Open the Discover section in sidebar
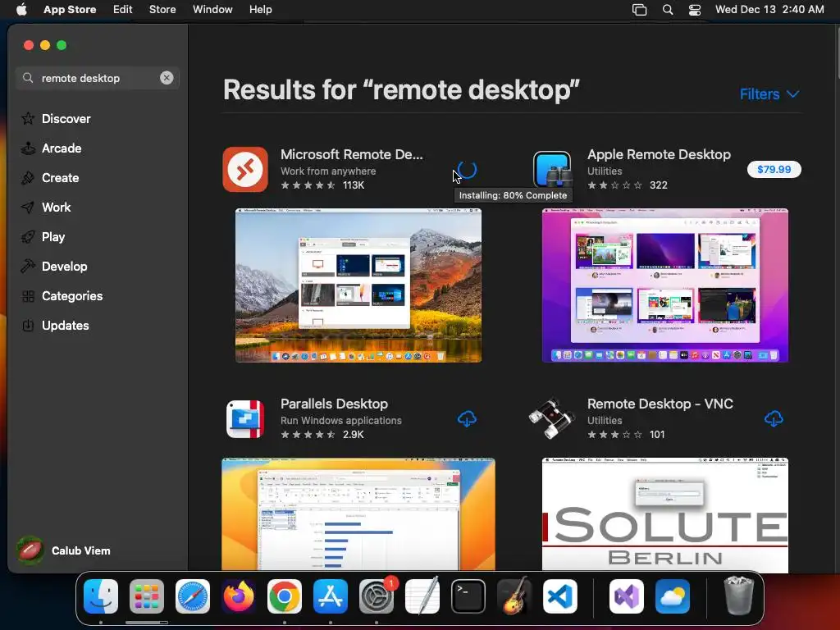840x630 pixels. (66, 119)
